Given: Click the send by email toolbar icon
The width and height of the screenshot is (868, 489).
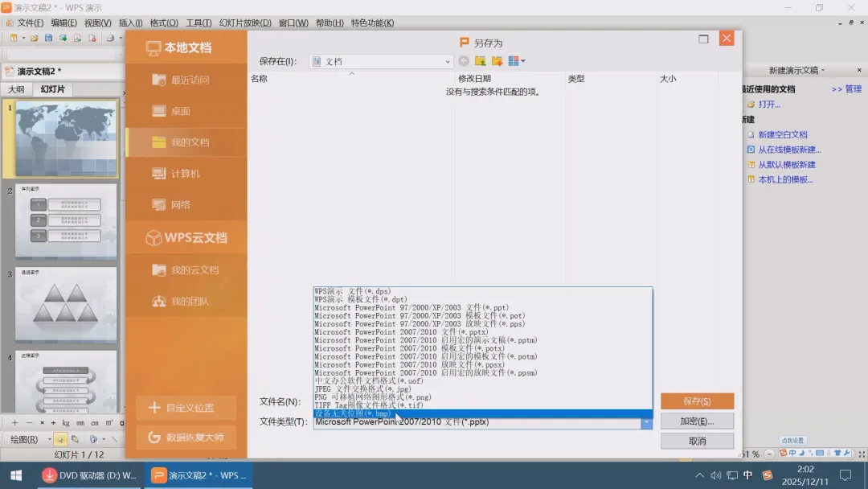Looking at the screenshot, I should click(x=63, y=38).
